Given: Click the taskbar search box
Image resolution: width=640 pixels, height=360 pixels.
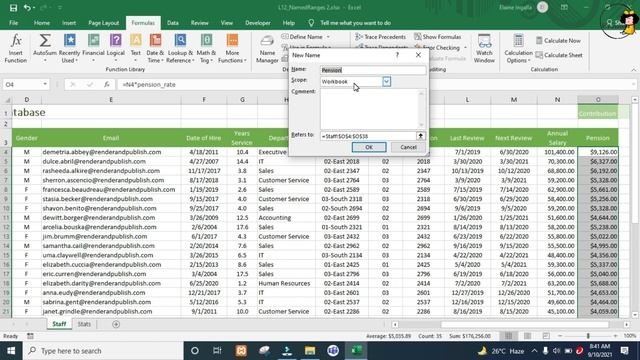Looking at the screenshot, I should (103, 351).
